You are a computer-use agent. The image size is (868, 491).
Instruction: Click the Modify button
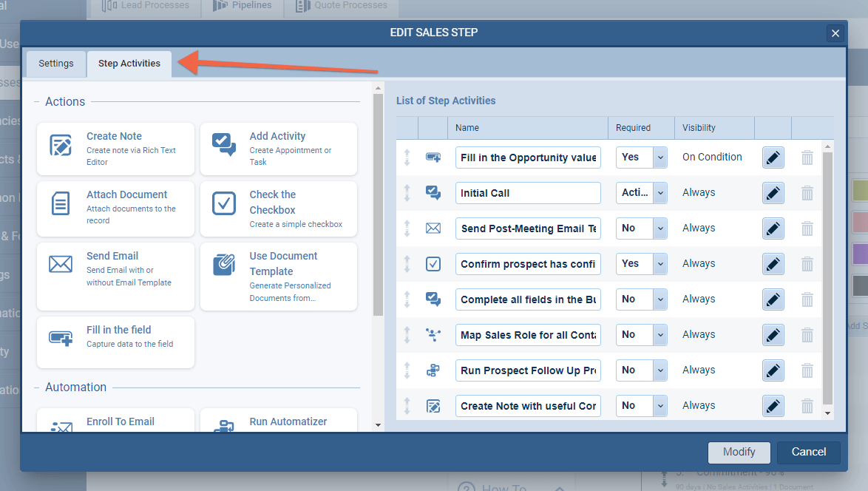click(739, 452)
